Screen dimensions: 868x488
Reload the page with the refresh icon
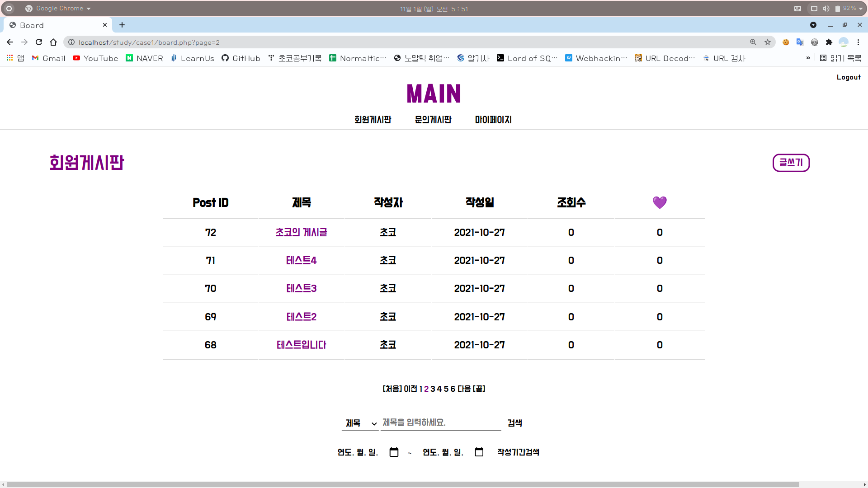coord(39,42)
